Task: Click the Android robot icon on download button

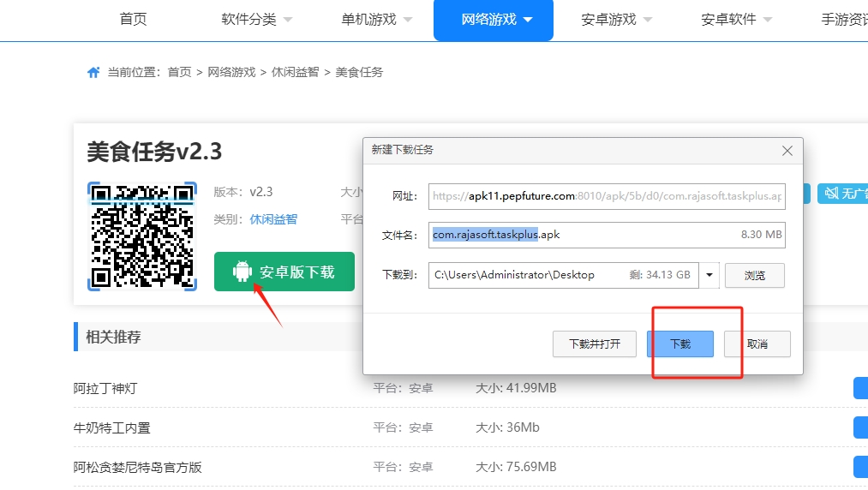Action: point(242,272)
